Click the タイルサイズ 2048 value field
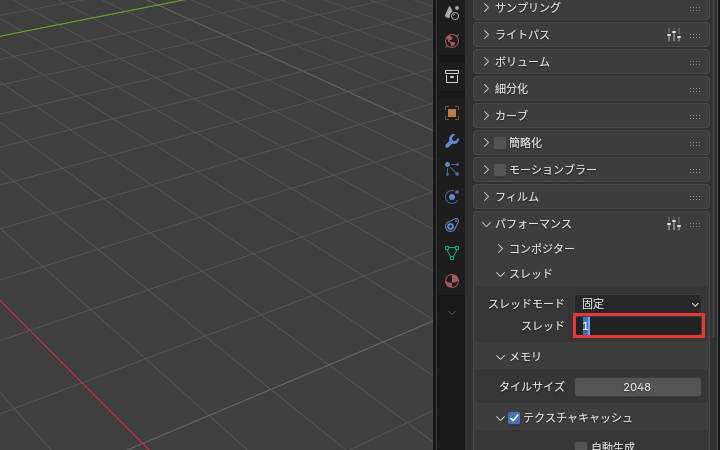The image size is (720, 450). pos(638,387)
